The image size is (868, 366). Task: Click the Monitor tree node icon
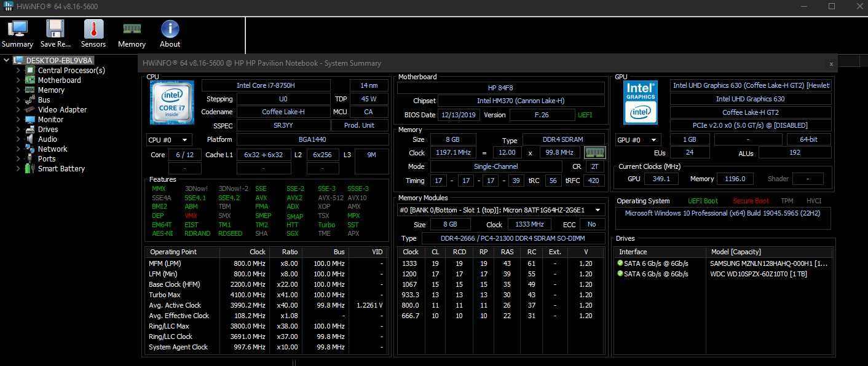pos(30,119)
